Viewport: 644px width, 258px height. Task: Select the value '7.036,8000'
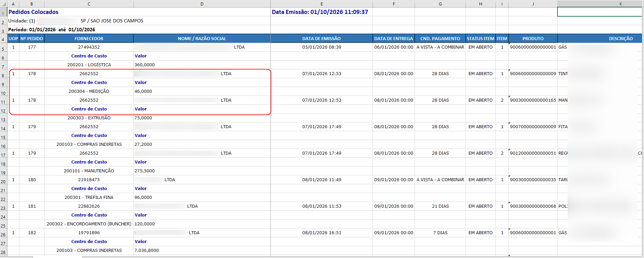tap(147, 251)
